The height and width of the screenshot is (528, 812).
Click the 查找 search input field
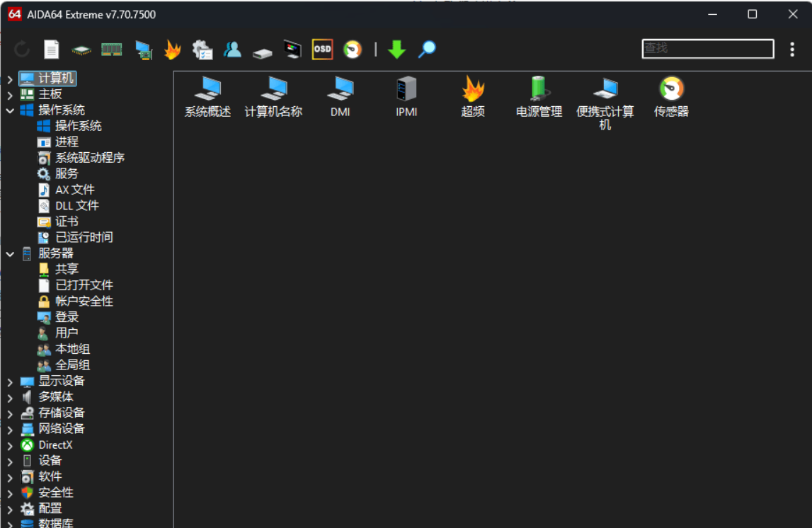tap(708, 49)
